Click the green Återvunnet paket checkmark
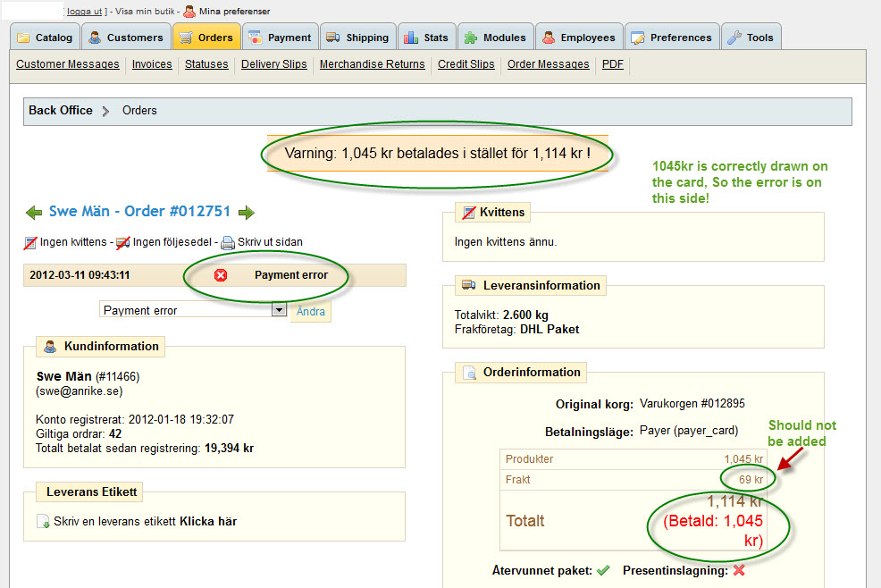Viewport: 881px width, 588px height. [603, 570]
